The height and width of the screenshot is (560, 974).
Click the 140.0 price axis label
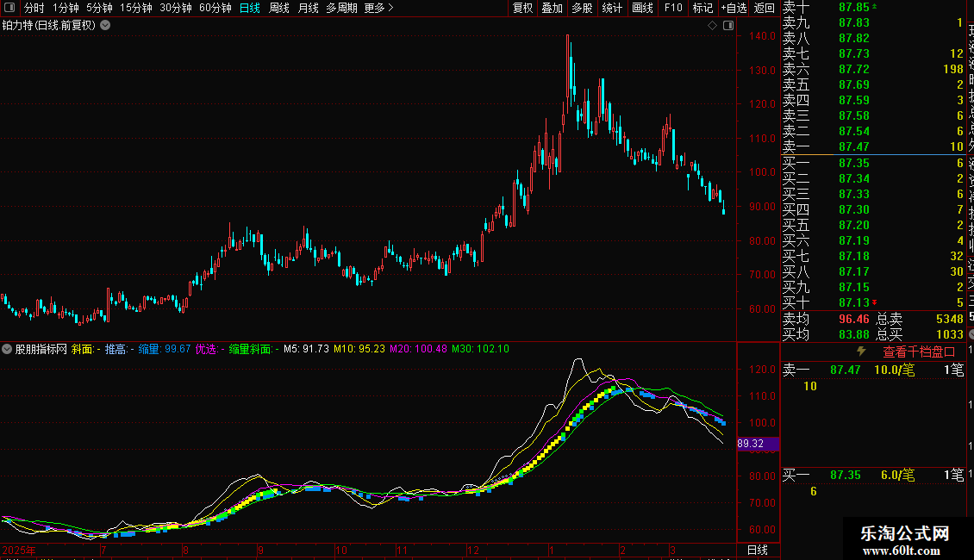(x=762, y=36)
